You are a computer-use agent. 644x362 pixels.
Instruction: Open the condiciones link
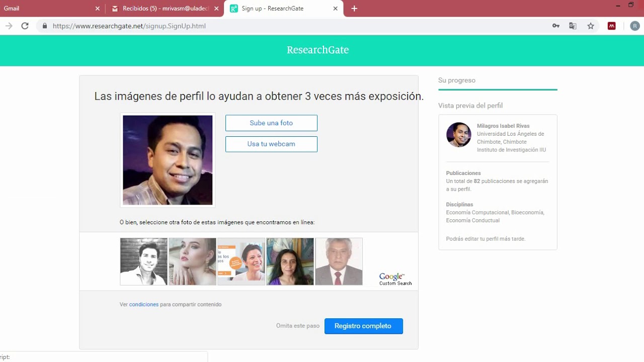coord(144,305)
